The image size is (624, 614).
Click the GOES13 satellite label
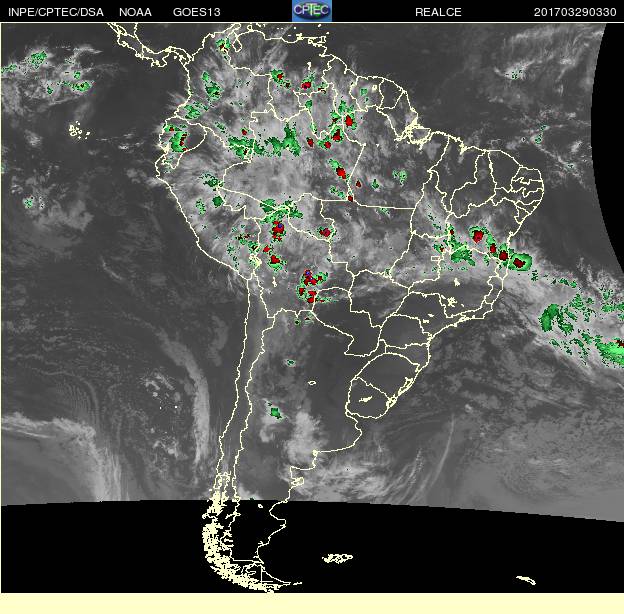pyautogui.click(x=197, y=12)
